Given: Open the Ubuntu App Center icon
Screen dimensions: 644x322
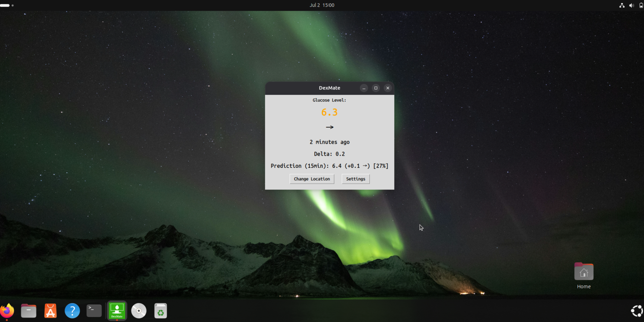Looking at the screenshot, I should [x=50, y=311].
